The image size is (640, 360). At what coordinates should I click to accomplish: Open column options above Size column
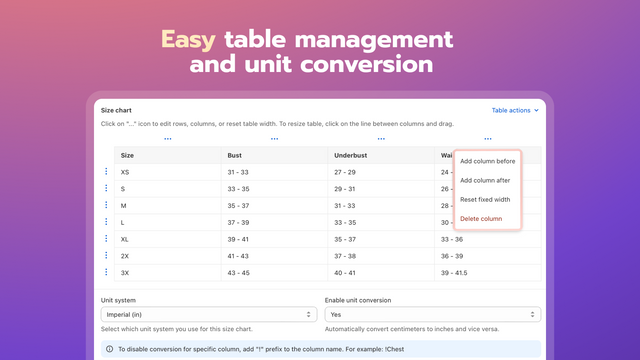point(168,139)
